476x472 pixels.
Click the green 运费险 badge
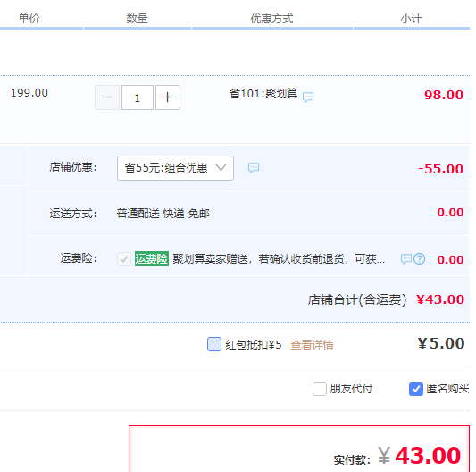click(152, 259)
